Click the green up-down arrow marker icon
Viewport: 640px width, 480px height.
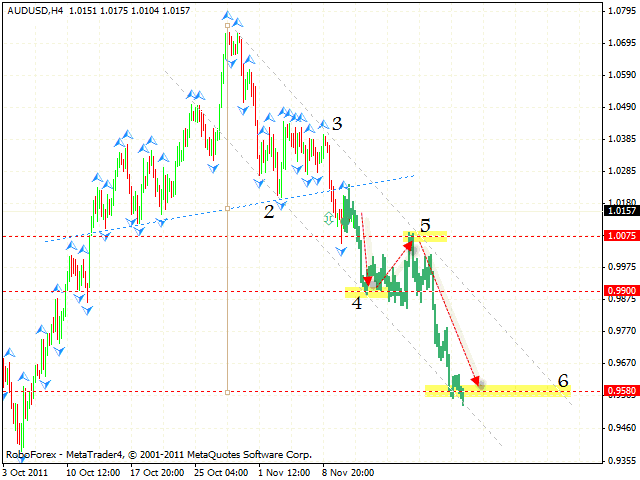pyautogui.click(x=329, y=218)
